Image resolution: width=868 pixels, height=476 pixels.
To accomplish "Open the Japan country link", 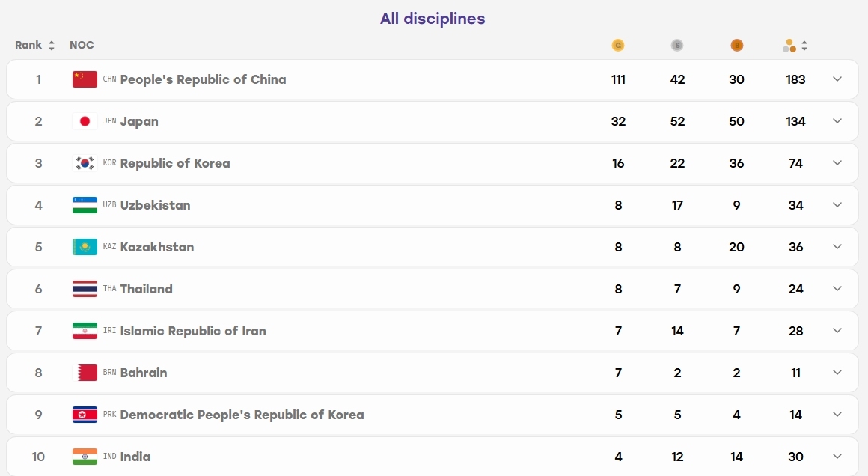I will (139, 121).
